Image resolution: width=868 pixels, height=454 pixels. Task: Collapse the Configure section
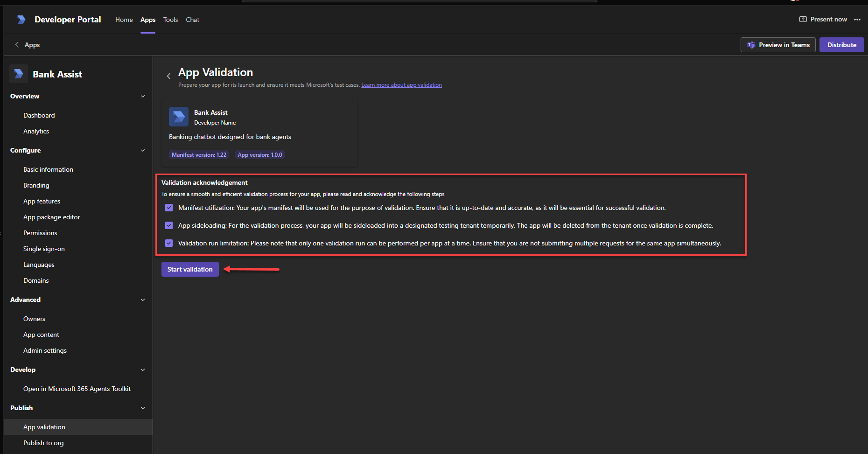[143, 150]
